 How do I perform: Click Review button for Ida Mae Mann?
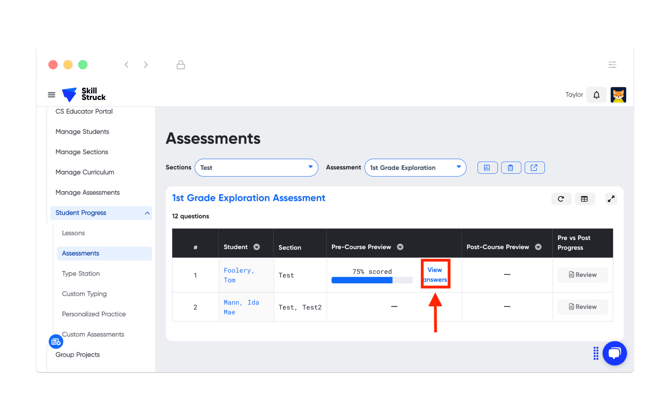pos(582,307)
